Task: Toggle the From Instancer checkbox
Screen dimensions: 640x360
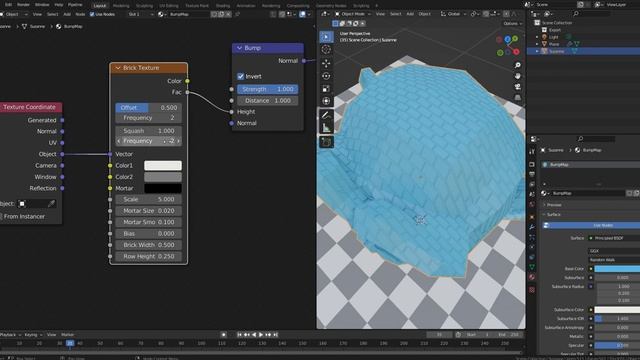Action: (x=0, y=216)
